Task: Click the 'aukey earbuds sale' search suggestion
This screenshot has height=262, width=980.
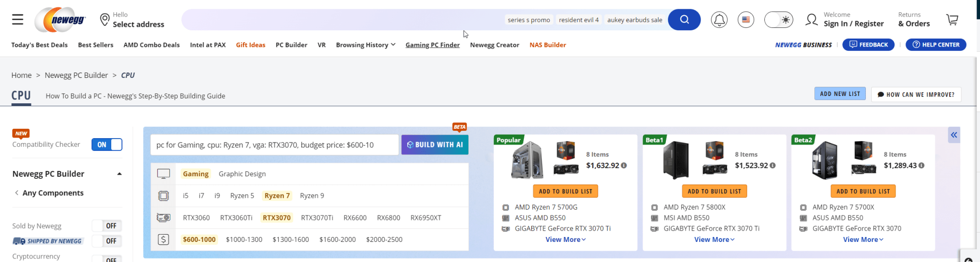Action: 635,20
